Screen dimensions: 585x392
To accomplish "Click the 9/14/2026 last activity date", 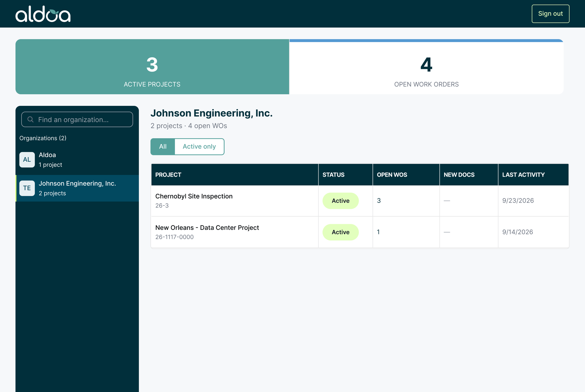I will 517,232.
